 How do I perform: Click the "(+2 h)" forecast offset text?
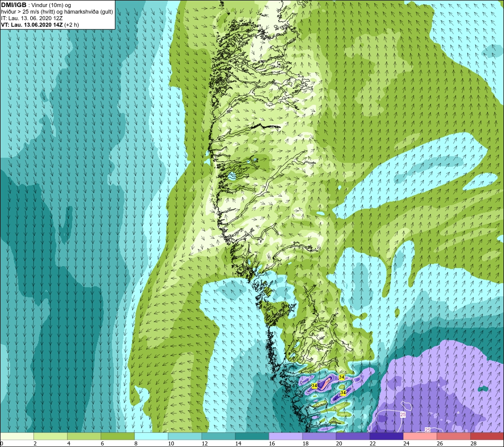click(x=72, y=25)
